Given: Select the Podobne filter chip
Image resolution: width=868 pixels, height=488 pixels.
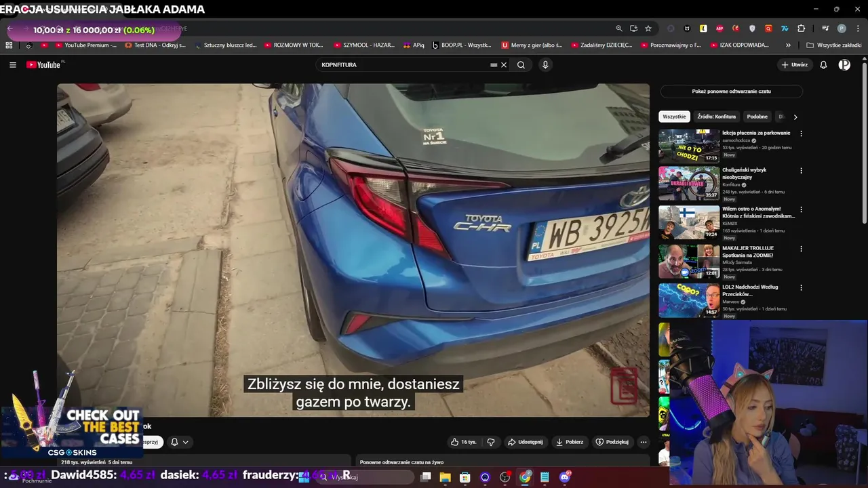Looking at the screenshot, I should (x=757, y=117).
